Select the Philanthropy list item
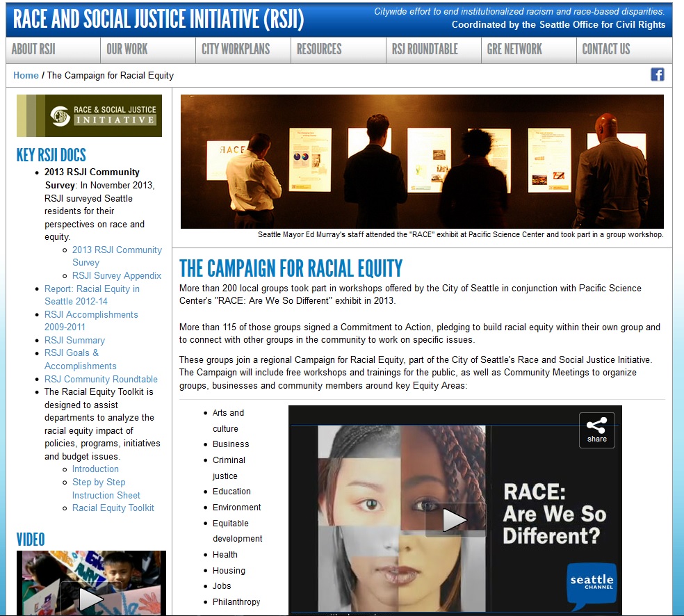This screenshot has height=616, width=684. coord(236,602)
